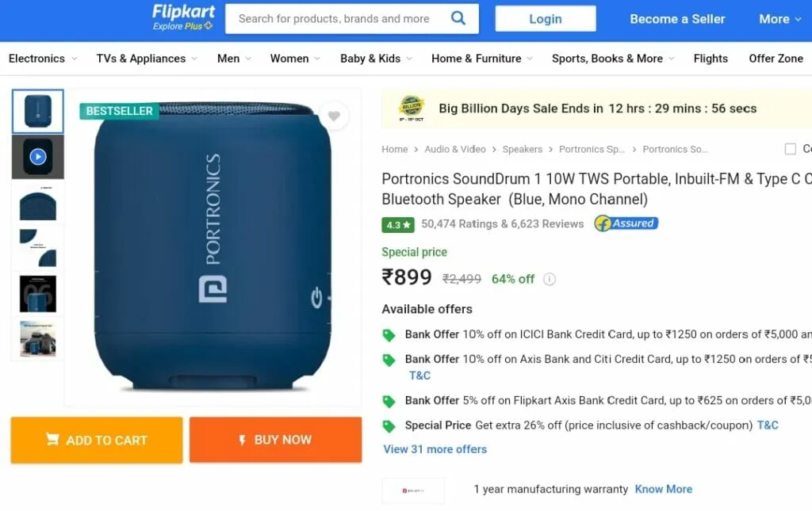Viewport: 812px width, 511px height.
Task: Add speaker to wishlist via heart icon
Action: (334, 116)
